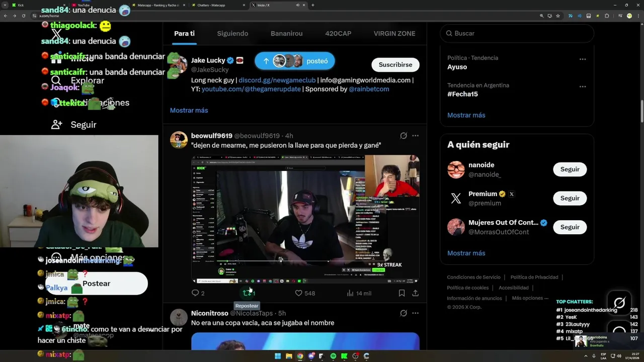
Task: Switch to the VIRGIN ZONE tab
Action: 394,34
